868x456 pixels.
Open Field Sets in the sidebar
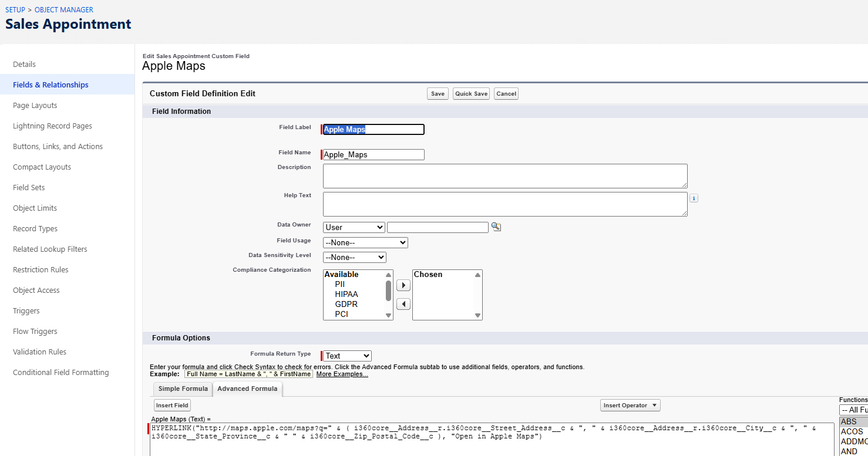pos(29,187)
